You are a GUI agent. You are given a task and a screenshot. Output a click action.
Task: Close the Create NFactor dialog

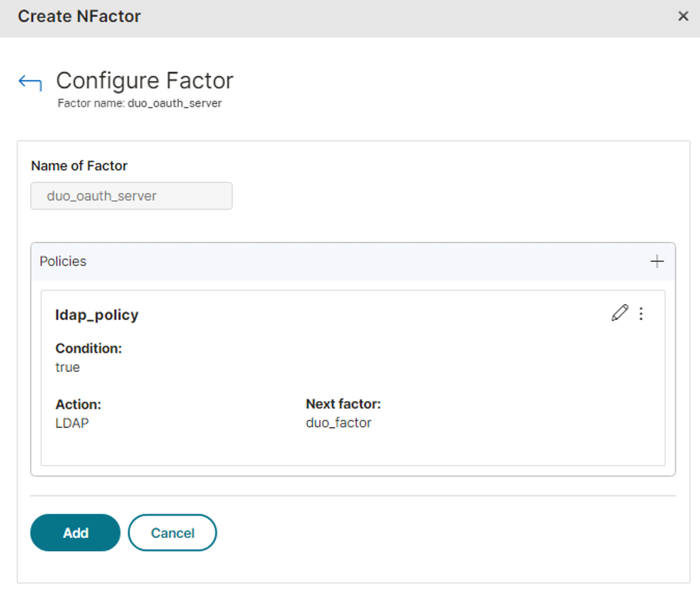(x=683, y=17)
